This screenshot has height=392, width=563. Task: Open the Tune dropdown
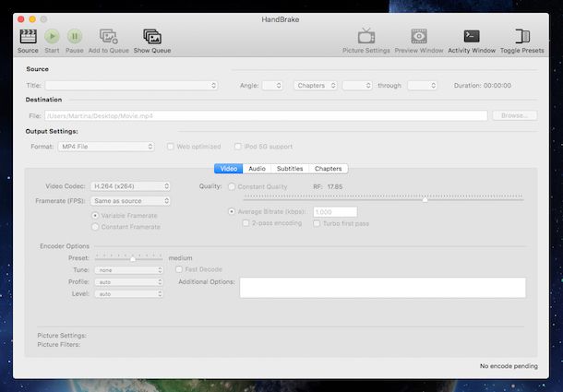coord(129,270)
